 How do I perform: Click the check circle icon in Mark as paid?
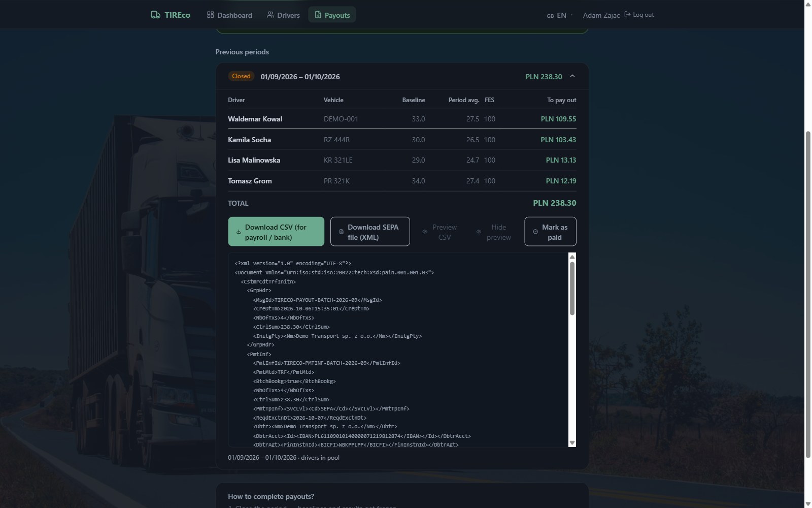[x=535, y=232]
